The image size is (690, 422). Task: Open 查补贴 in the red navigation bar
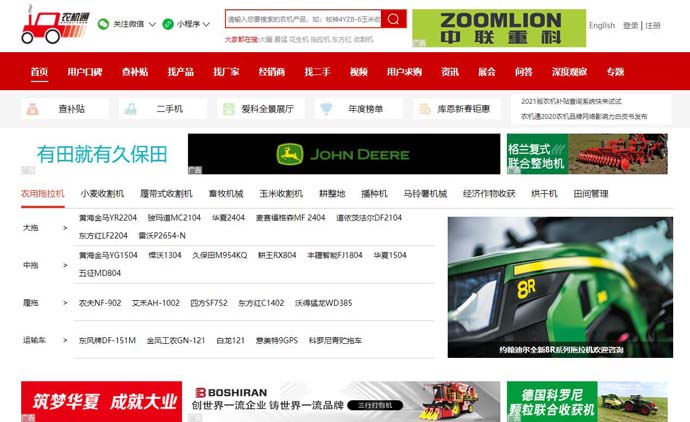pyautogui.click(x=135, y=72)
